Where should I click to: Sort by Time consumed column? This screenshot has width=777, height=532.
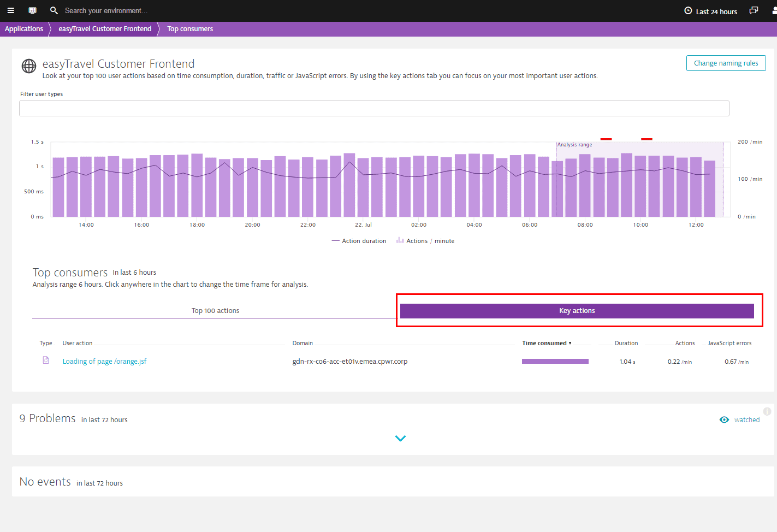[x=547, y=343]
